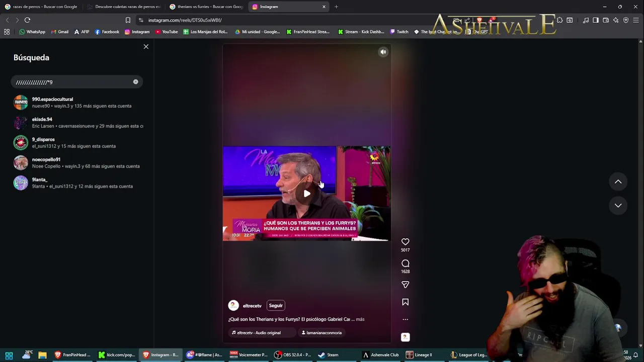Image resolution: width=644 pixels, height=362 pixels.
Task: Open Windows Start menu
Action: point(9,355)
